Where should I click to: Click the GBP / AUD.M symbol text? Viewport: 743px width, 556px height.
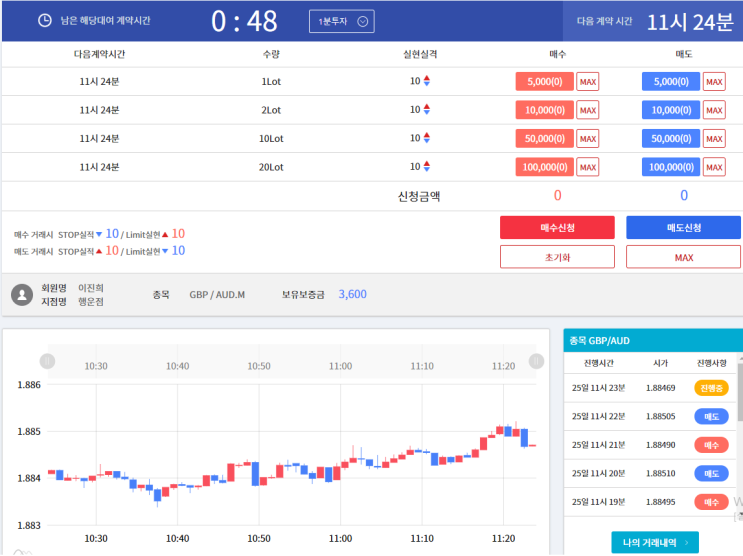(217, 295)
